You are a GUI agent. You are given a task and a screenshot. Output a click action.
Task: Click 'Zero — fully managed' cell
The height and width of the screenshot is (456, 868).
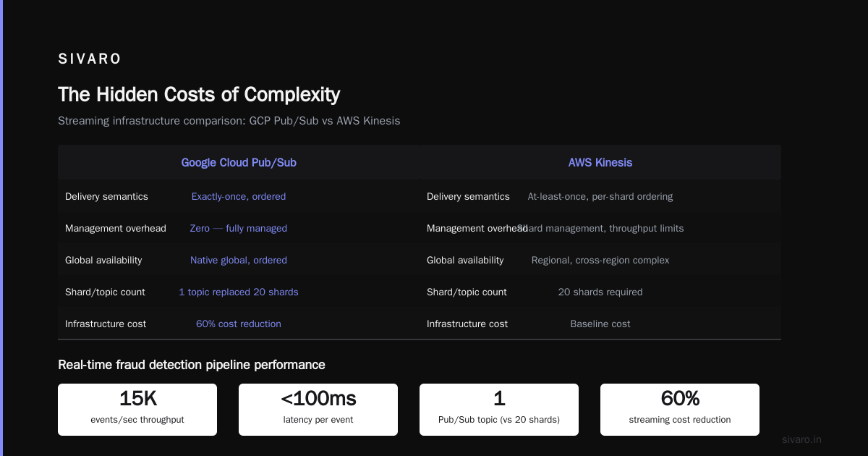239,228
